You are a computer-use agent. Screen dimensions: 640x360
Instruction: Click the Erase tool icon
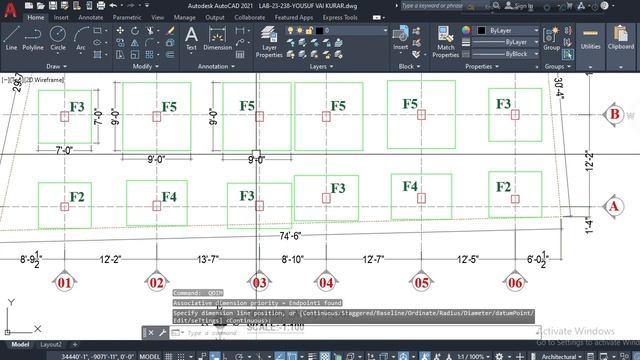pyautogui.click(x=171, y=31)
